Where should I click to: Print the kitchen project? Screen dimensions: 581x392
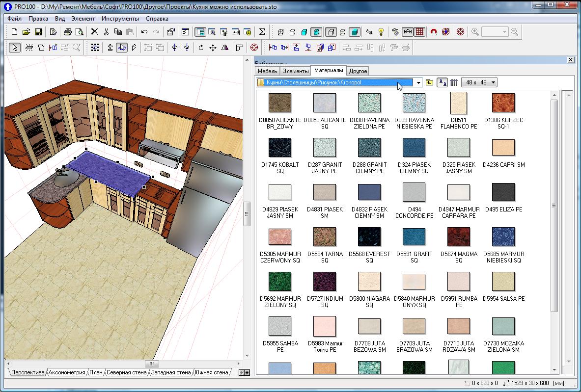67,32
